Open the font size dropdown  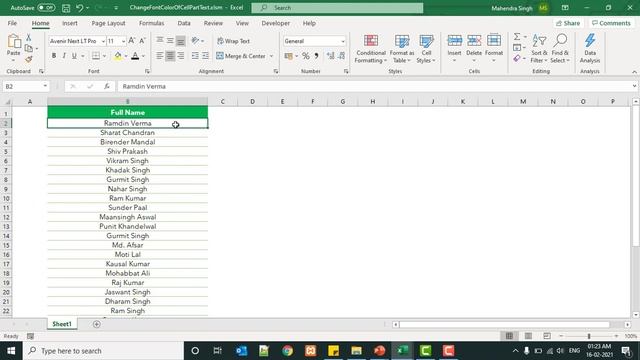coord(123,41)
